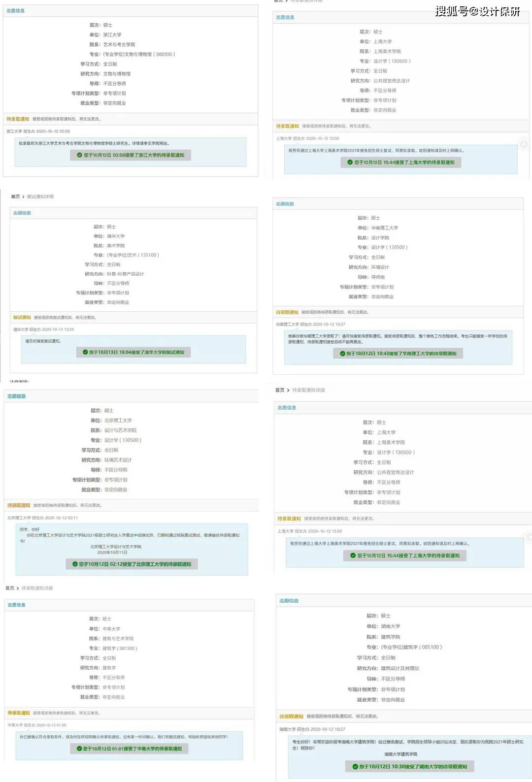The width and height of the screenshot is (532, 782).
Task: Click 志愿信息 header of the 华南理工大学 panel
Action: click(285, 204)
